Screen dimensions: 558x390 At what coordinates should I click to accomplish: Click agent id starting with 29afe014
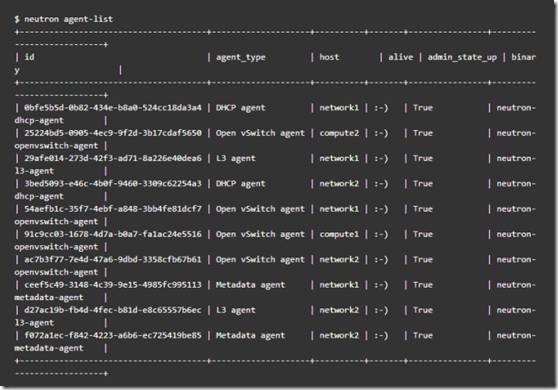[x=113, y=158]
